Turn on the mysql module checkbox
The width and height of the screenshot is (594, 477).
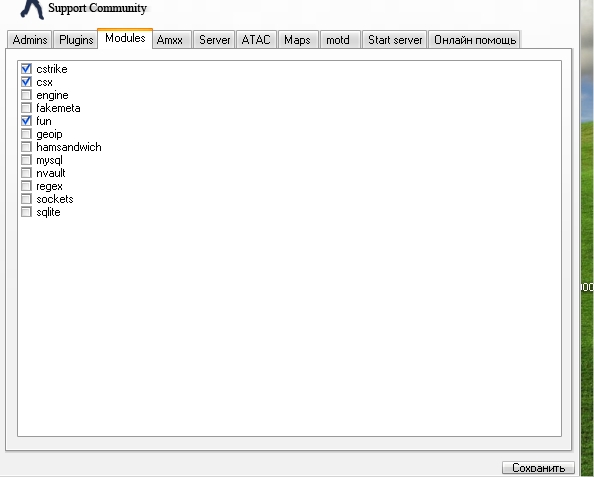(26, 160)
